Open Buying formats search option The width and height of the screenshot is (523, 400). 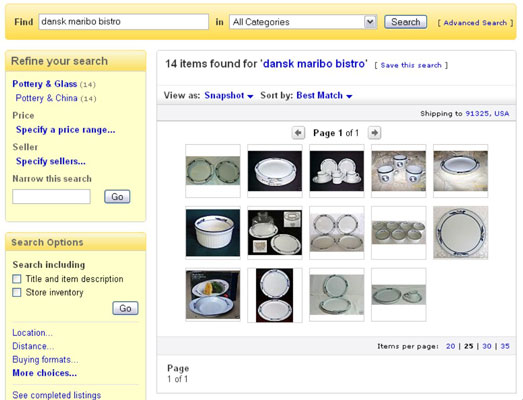[x=45, y=360]
